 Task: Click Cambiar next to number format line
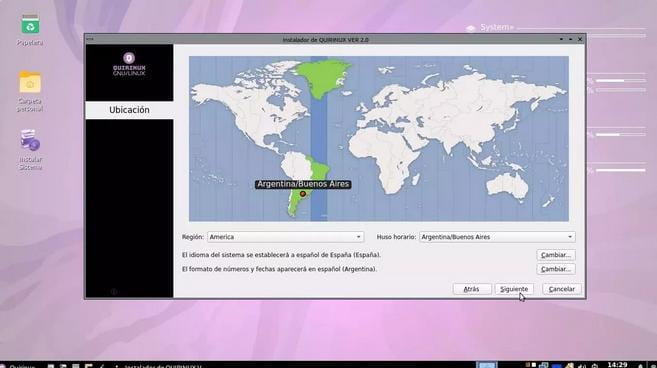pos(556,269)
